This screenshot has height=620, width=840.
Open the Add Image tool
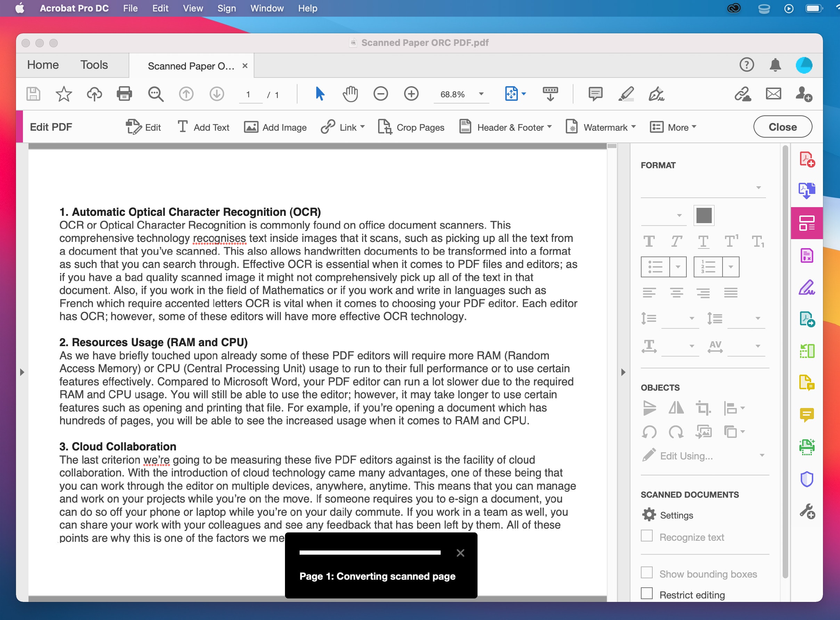point(275,127)
